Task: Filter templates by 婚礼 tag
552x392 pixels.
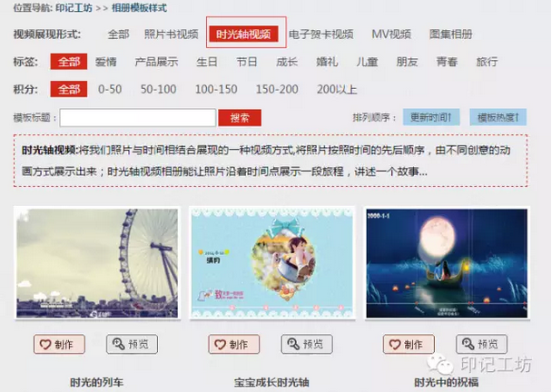Action: (x=327, y=62)
